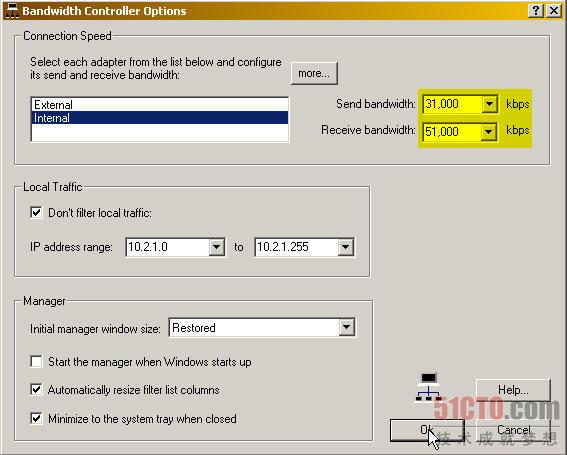
Task: Toggle Don't filter local traffic checkbox
Action: pyautogui.click(x=36, y=212)
